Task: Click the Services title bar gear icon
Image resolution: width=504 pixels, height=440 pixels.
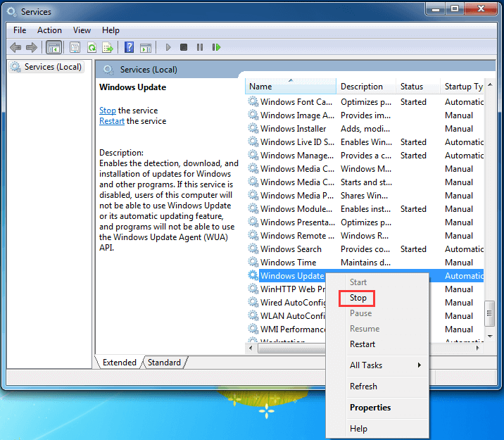Action: 11,12
